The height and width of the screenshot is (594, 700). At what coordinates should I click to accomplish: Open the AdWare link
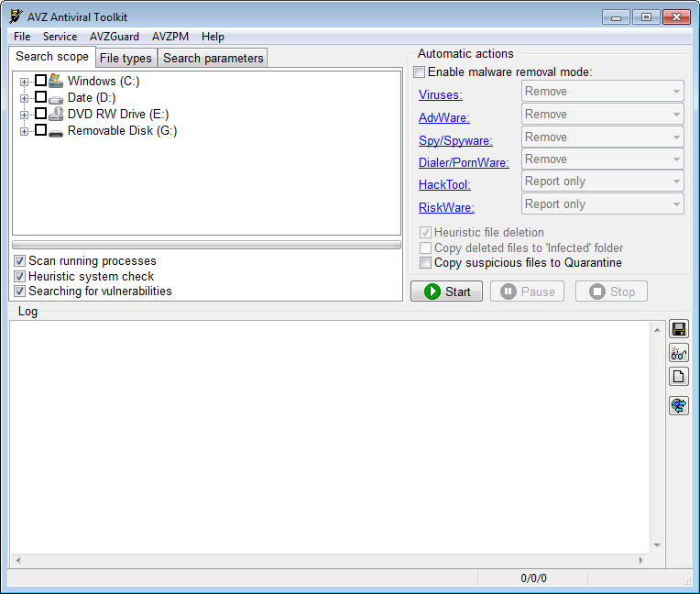443,117
